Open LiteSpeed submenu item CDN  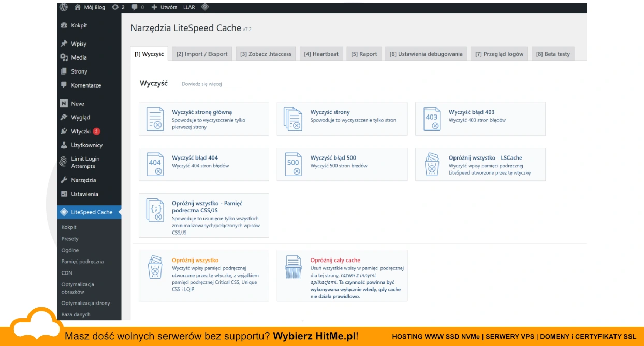click(67, 273)
